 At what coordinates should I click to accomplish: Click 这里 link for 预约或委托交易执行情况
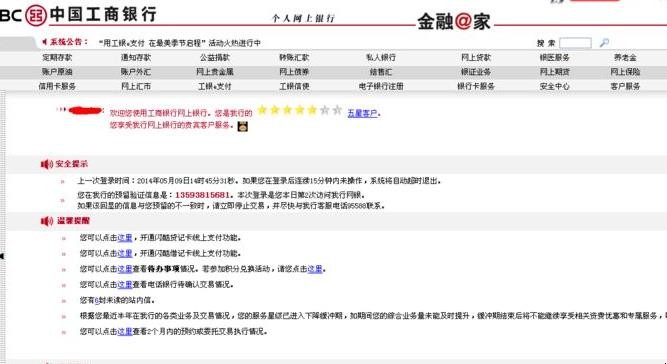tap(125, 331)
